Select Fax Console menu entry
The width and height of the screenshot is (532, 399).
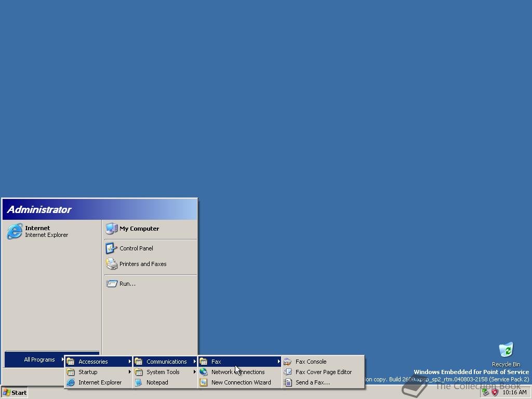point(323,362)
